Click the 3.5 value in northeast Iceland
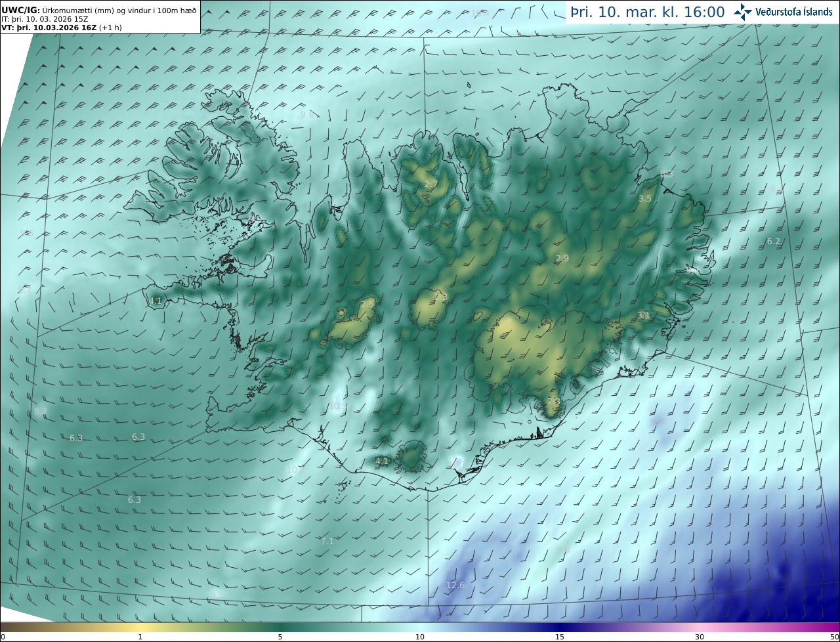840x642 pixels. [645, 198]
